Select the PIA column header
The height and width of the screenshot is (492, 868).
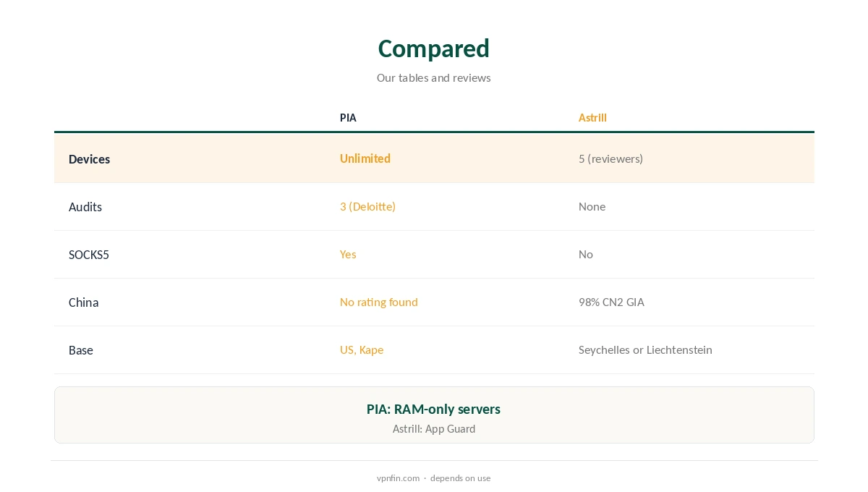(x=348, y=118)
